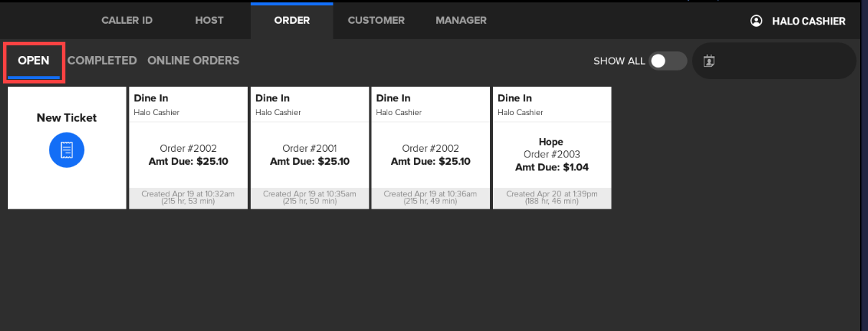Click the New Ticket label text
Viewport: 868px width, 331px height.
(67, 117)
